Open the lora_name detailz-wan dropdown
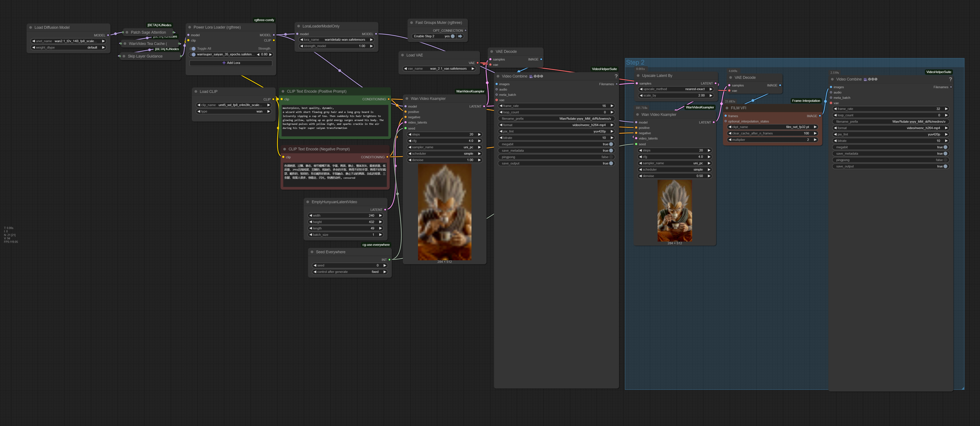 click(x=336, y=40)
